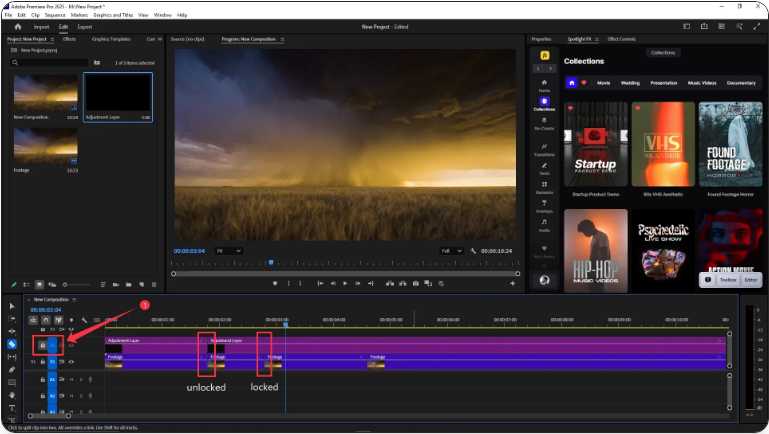
Task: Click the Pen tool in tools panel
Action: [12, 369]
